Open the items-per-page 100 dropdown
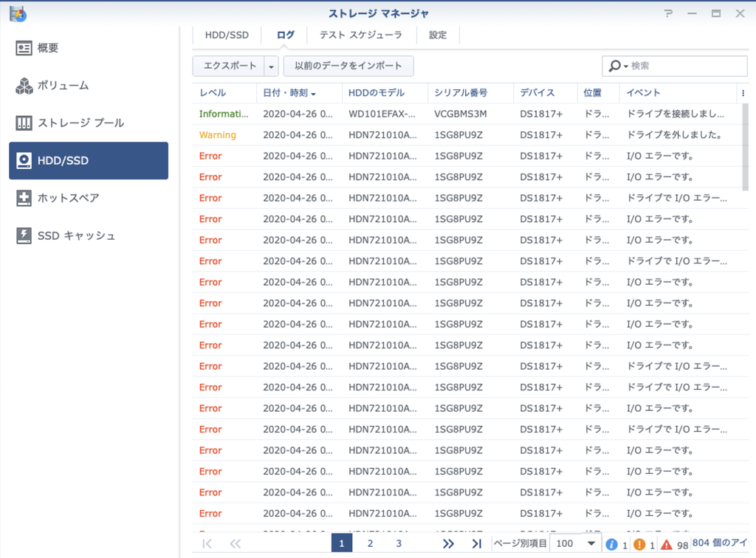756x558 pixels. tap(576, 544)
